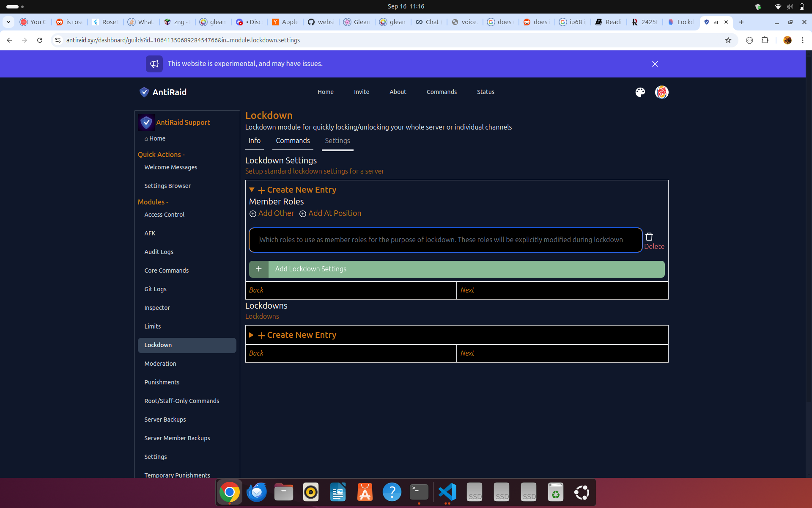This screenshot has width=812, height=508.
Task: Switch to the Info tab
Action: tap(254, 141)
